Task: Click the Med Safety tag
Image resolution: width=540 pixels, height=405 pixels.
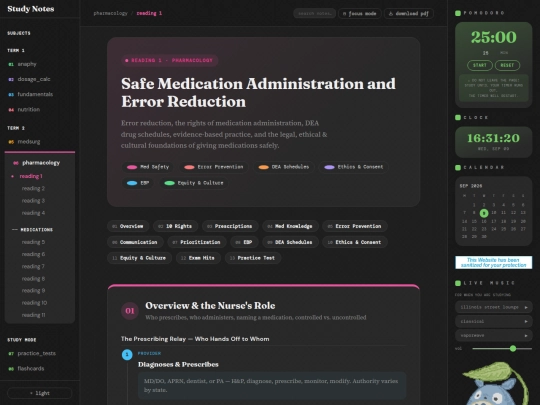Action: [x=148, y=167]
